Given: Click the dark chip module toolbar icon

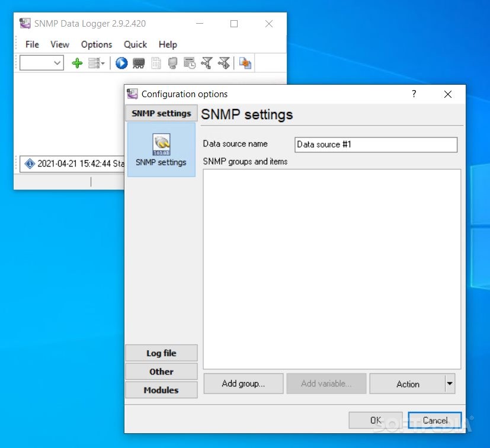Looking at the screenshot, I should pyautogui.click(x=139, y=63).
